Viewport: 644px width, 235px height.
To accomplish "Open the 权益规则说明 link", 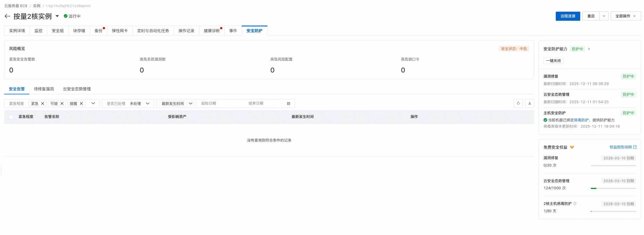I will pos(621,147).
